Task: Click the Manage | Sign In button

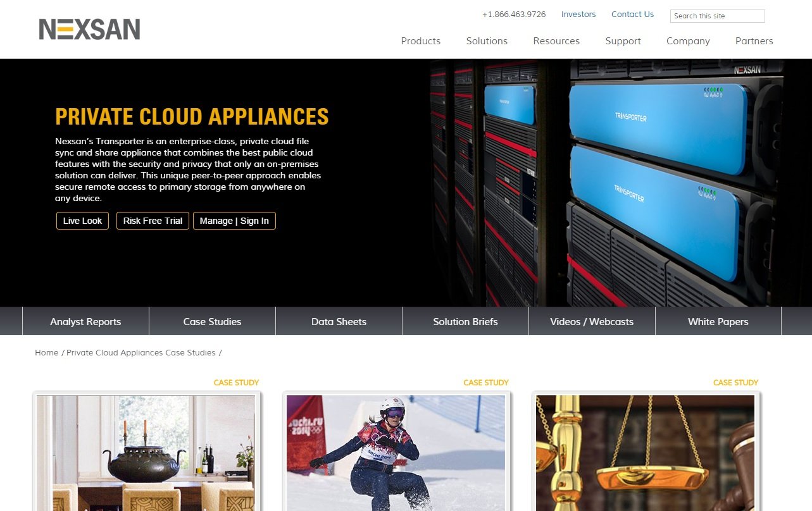Action: point(234,221)
